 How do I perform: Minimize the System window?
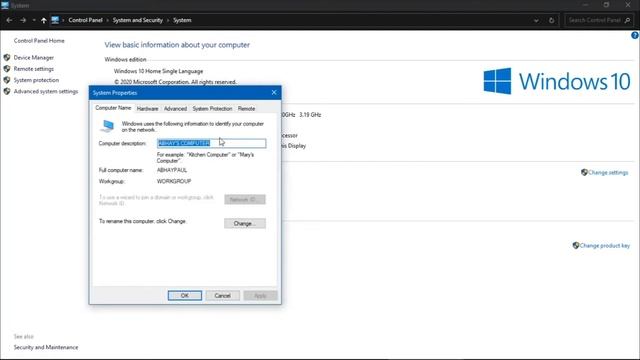click(x=585, y=5)
